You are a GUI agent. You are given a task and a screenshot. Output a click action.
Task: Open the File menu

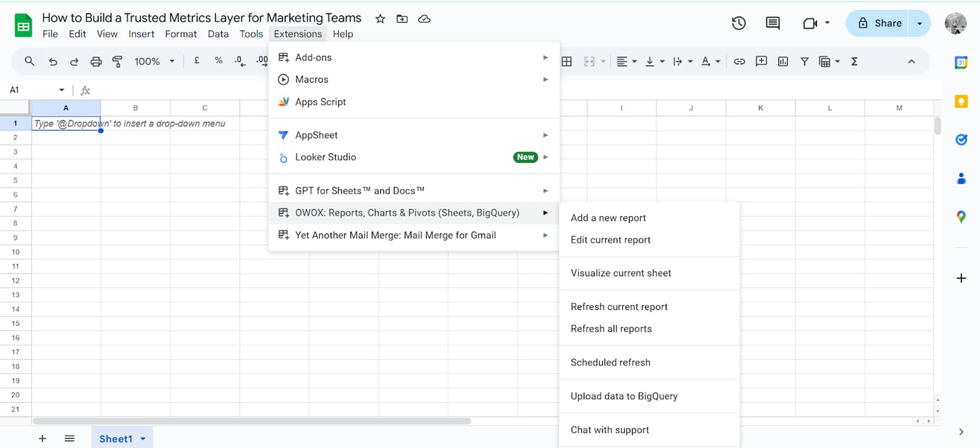(50, 34)
